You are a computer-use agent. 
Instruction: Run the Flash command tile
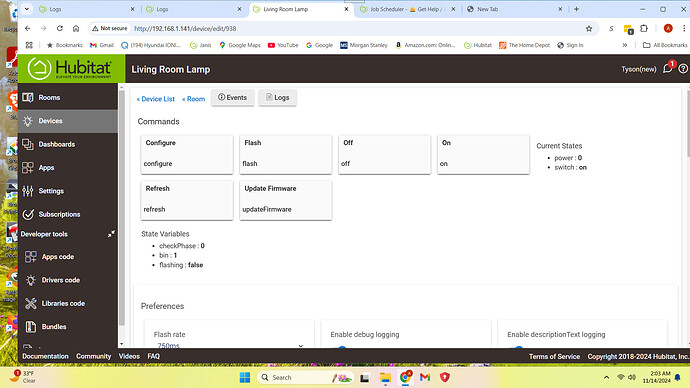coord(286,154)
